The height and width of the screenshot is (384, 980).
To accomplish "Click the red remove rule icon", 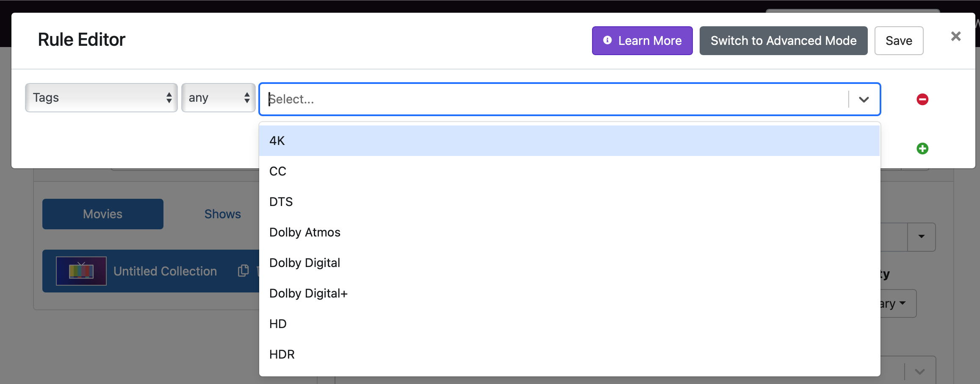I will pyautogui.click(x=922, y=99).
